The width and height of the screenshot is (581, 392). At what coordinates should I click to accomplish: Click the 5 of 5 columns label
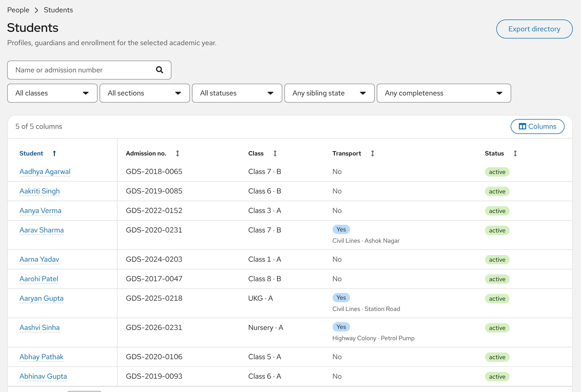[x=39, y=126]
